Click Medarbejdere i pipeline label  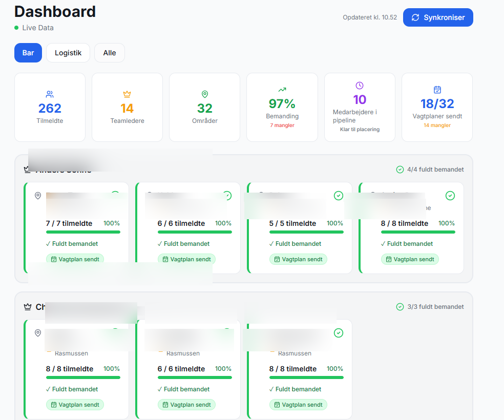point(355,116)
